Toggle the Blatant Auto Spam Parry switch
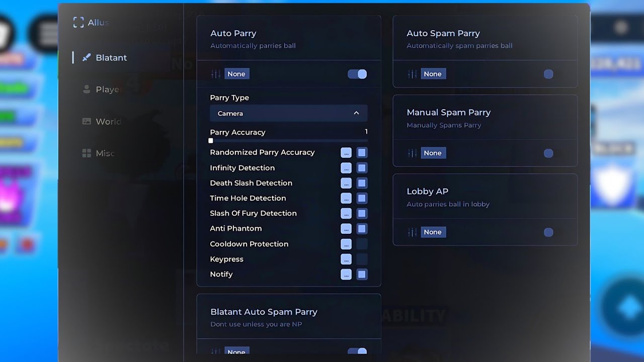This screenshot has height=362, width=644. click(x=357, y=352)
